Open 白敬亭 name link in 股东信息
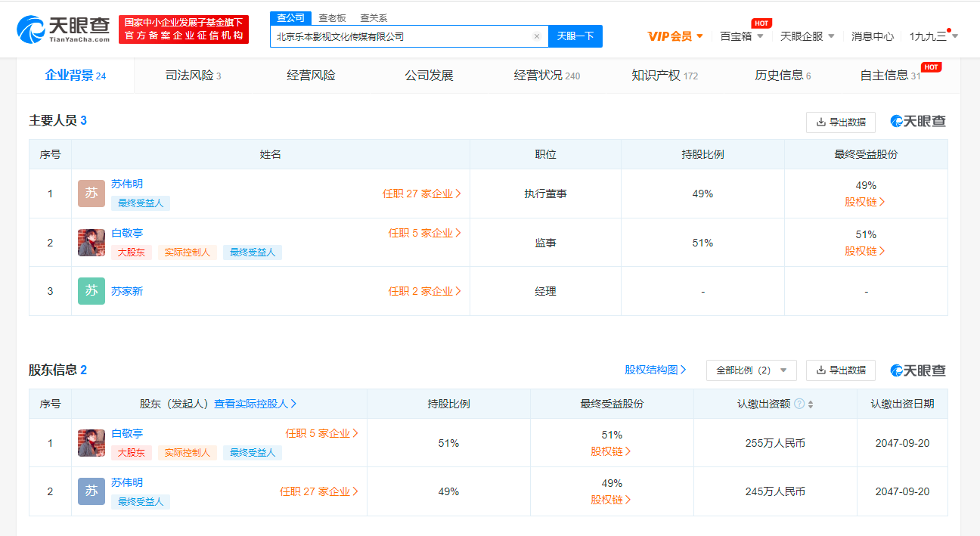Viewport: 980px width, 536px height. (x=127, y=433)
